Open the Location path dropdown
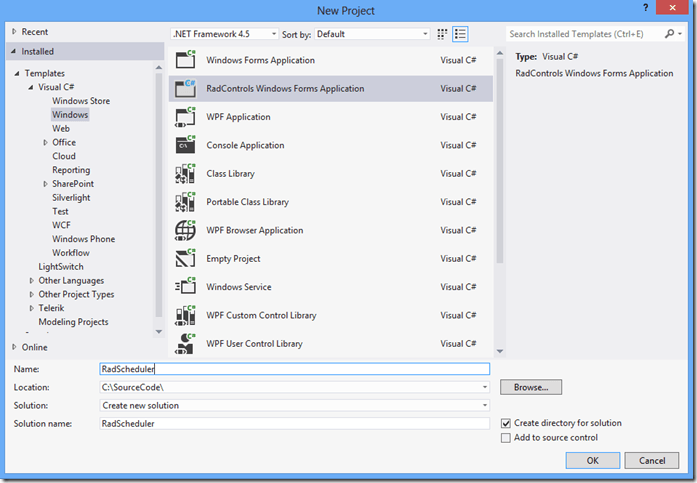 pyautogui.click(x=485, y=387)
